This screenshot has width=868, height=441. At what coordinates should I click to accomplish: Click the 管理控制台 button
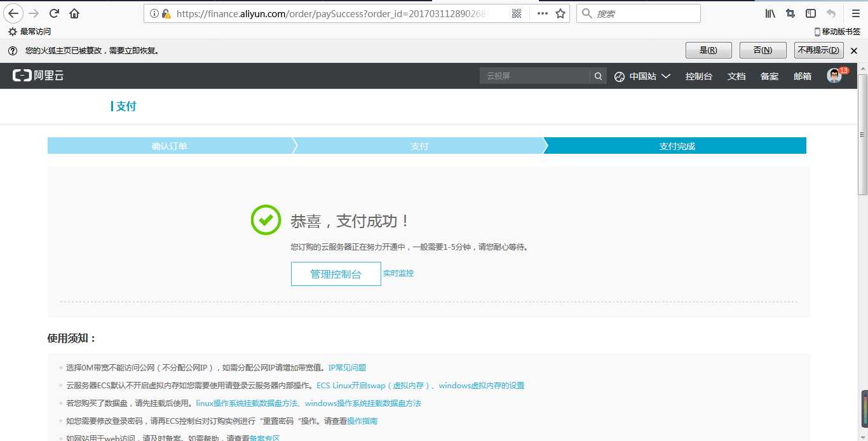click(336, 273)
